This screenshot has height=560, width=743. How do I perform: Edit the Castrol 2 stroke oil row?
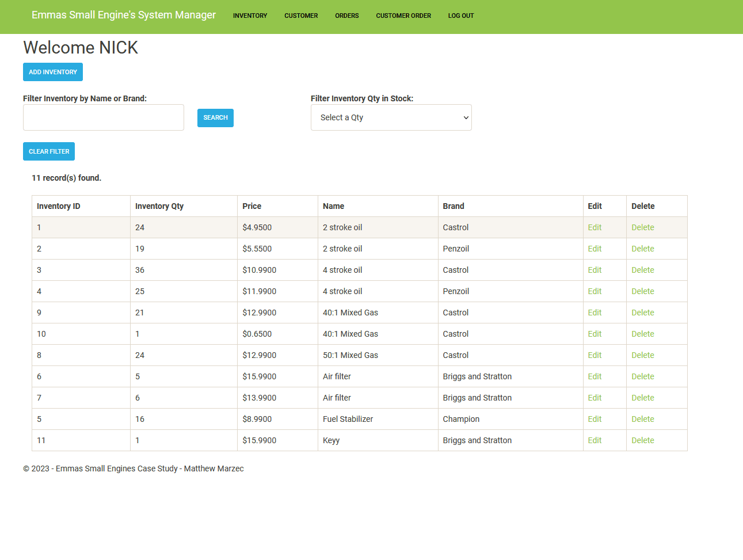(595, 227)
